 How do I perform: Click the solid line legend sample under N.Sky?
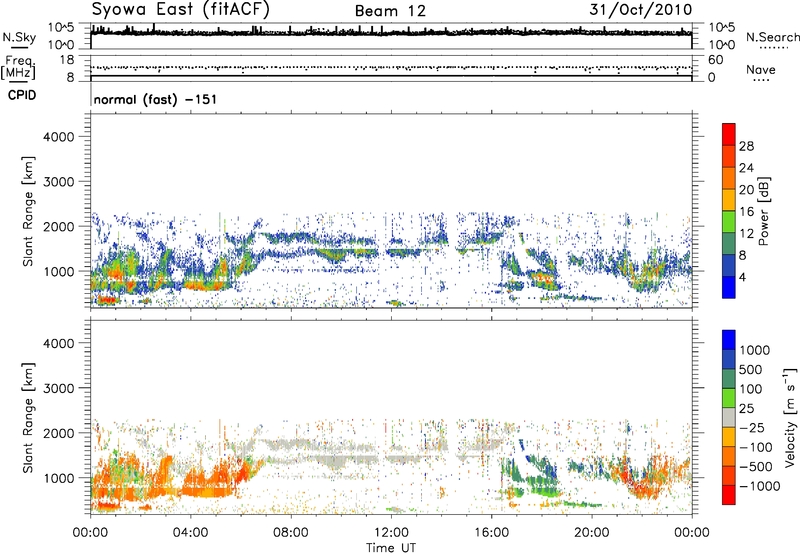coord(19,48)
